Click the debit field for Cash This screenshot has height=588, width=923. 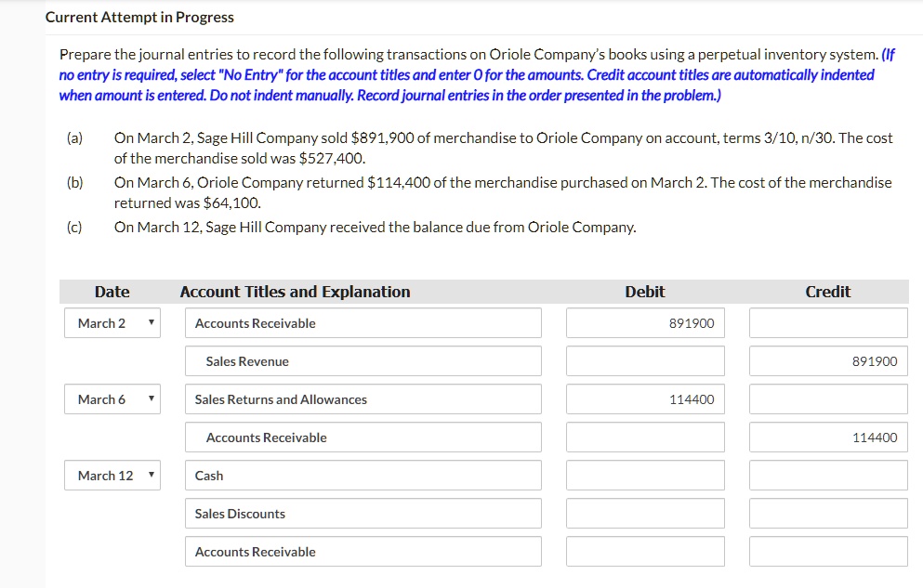645,476
